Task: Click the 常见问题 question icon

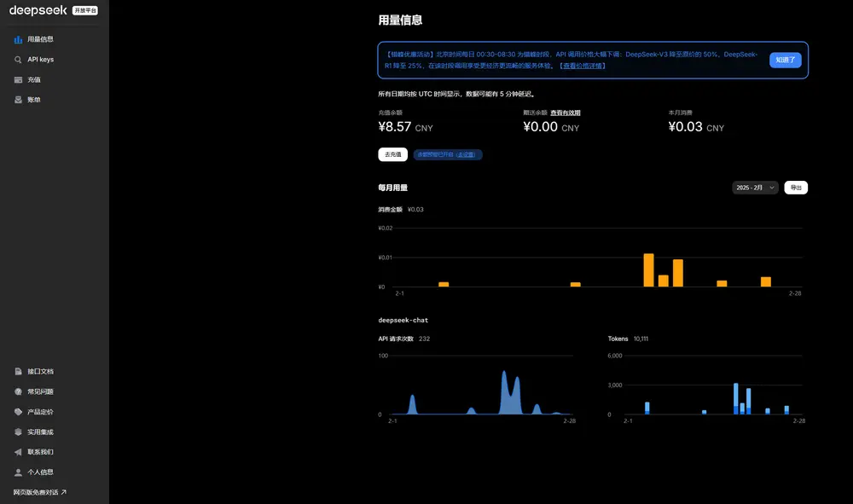Action: (x=17, y=391)
